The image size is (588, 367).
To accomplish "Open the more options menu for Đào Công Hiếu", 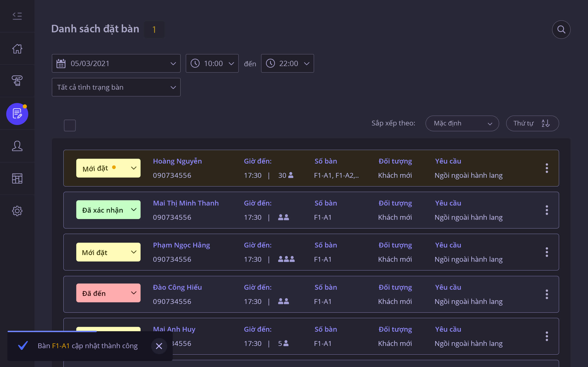I will 547,294.
